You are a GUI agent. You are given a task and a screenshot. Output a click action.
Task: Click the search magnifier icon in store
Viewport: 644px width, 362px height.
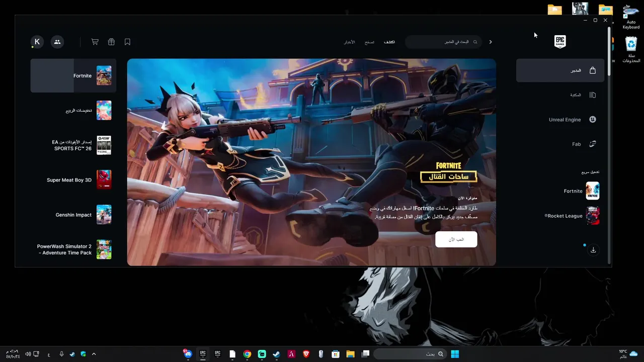(475, 42)
